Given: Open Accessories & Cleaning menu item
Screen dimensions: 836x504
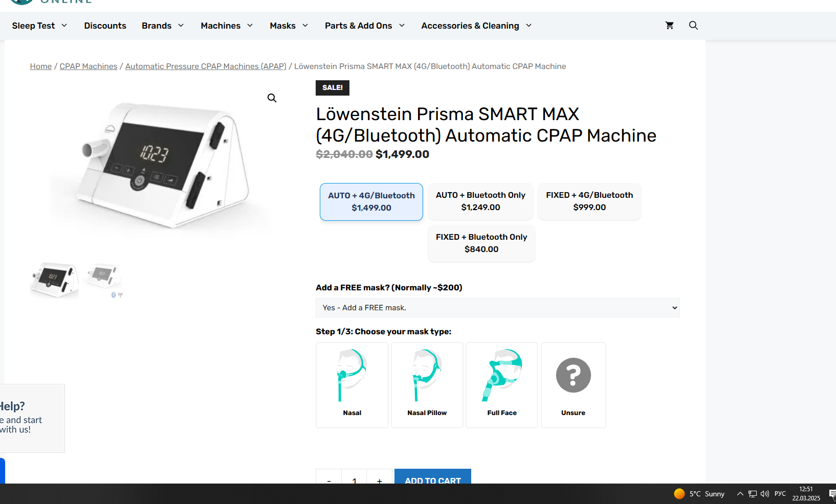Looking at the screenshot, I should point(470,26).
